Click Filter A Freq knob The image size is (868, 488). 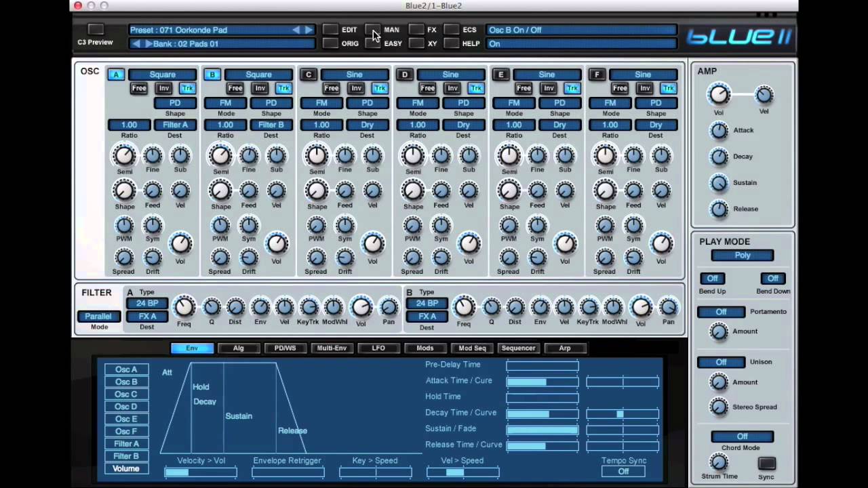pyautogui.click(x=184, y=308)
